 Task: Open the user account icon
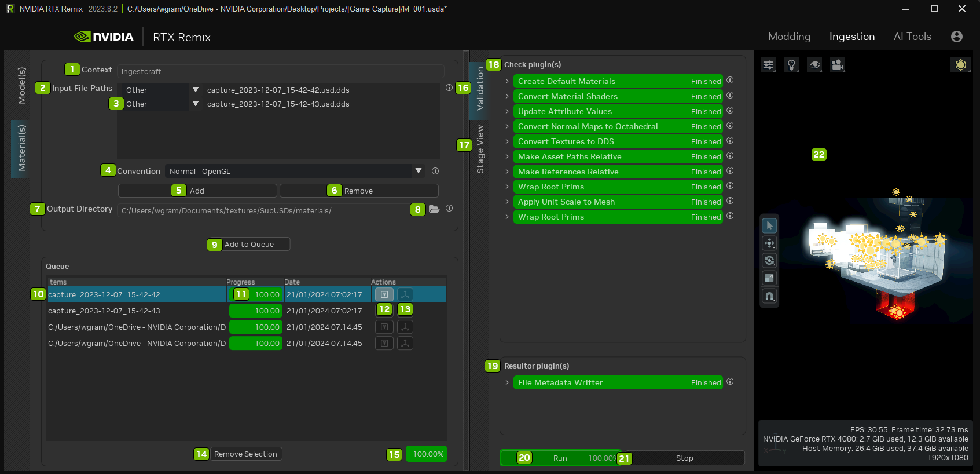pos(957,37)
